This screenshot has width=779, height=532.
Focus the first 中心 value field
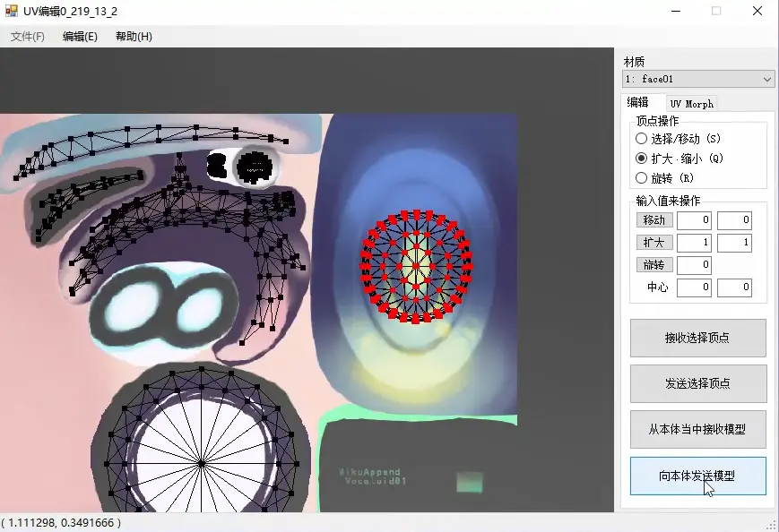[694, 287]
